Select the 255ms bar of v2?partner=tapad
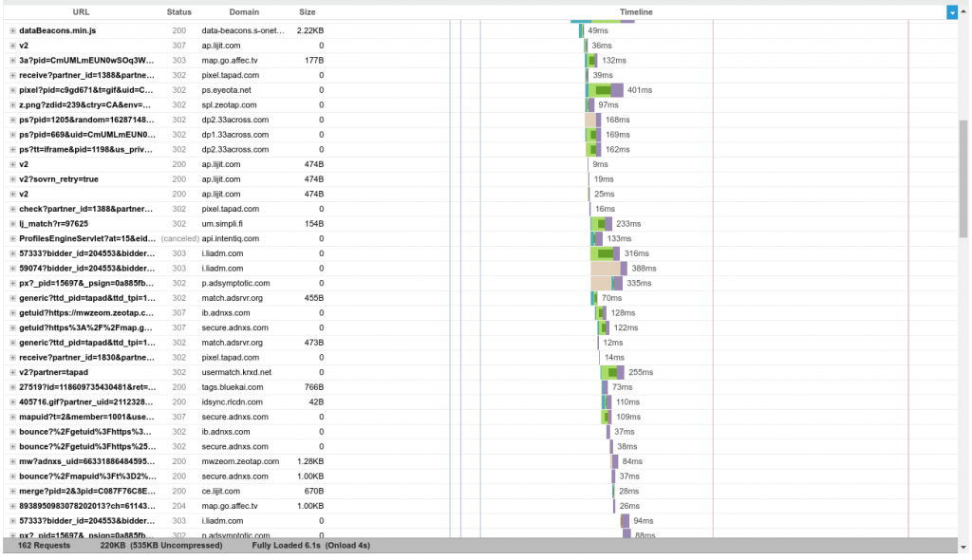This screenshot has width=972, height=560. pyautogui.click(x=612, y=372)
